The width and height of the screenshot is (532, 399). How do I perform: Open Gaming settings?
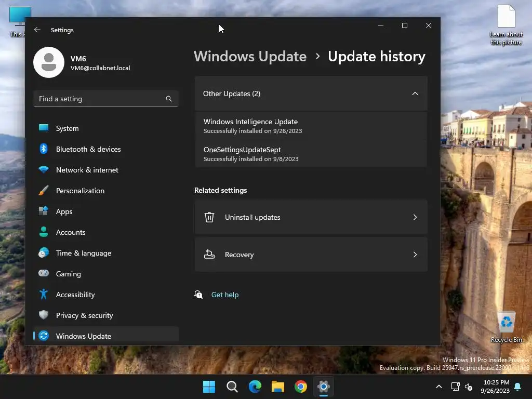pyautogui.click(x=106, y=274)
